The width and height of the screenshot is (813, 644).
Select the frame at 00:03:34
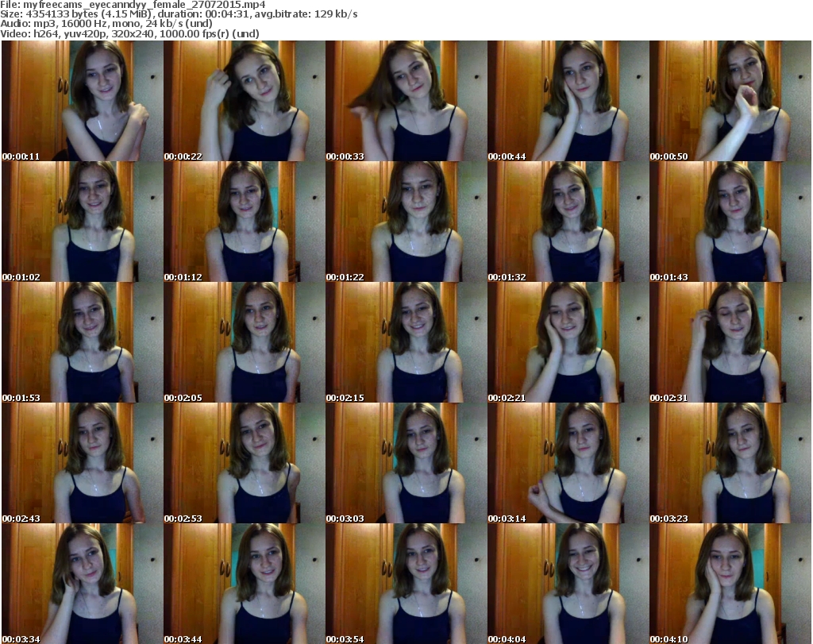click(x=83, y=584)
